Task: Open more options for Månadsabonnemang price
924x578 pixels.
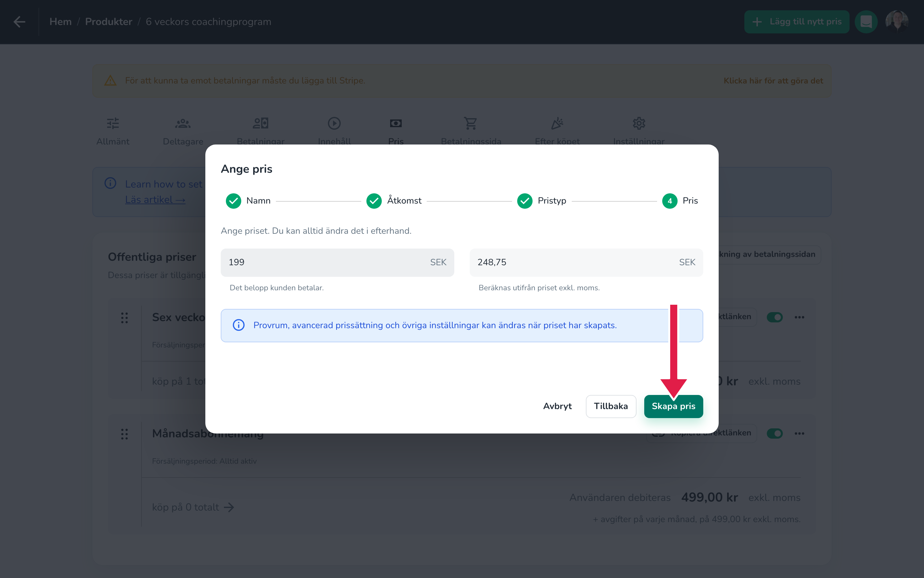Action: pyautogui.click(x=800, y=433)
